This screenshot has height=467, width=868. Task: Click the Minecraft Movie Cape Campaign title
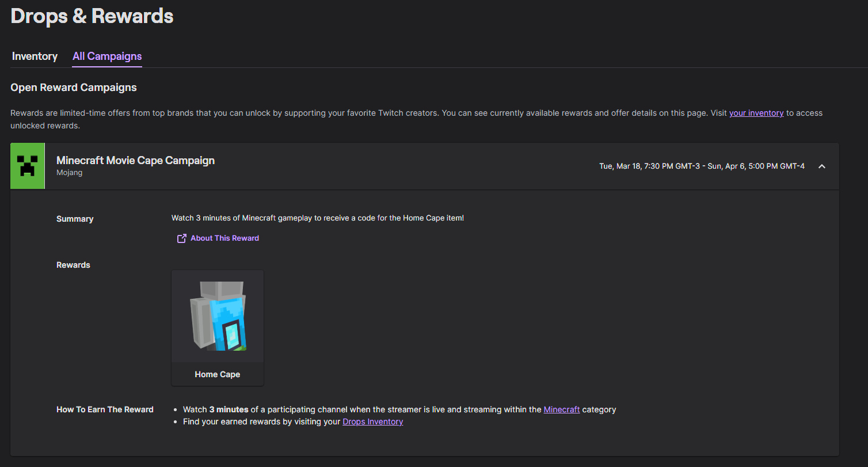tap(135, 161)
